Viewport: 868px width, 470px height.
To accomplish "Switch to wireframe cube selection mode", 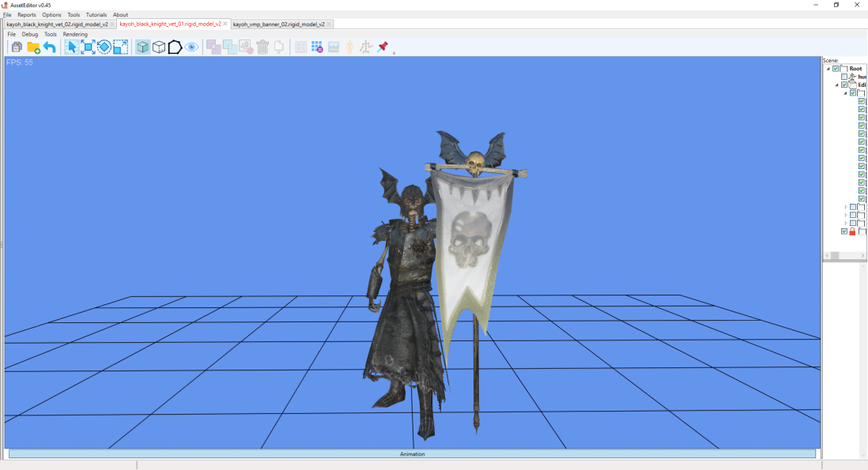I will 159,47.
